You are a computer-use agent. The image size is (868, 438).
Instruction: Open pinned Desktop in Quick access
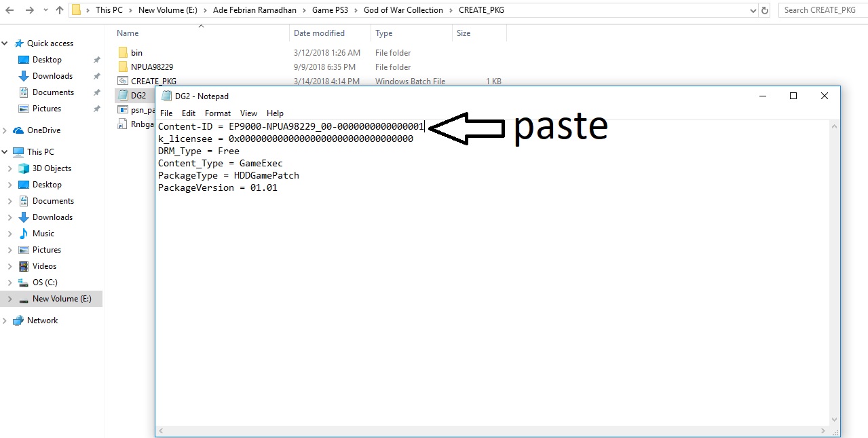coord(47,60)
